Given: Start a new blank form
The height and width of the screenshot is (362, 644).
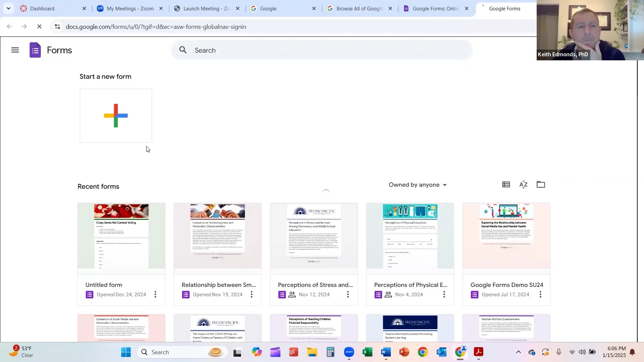Looking at the screenshot, I should pyautogui.click(x=116, y=115).
